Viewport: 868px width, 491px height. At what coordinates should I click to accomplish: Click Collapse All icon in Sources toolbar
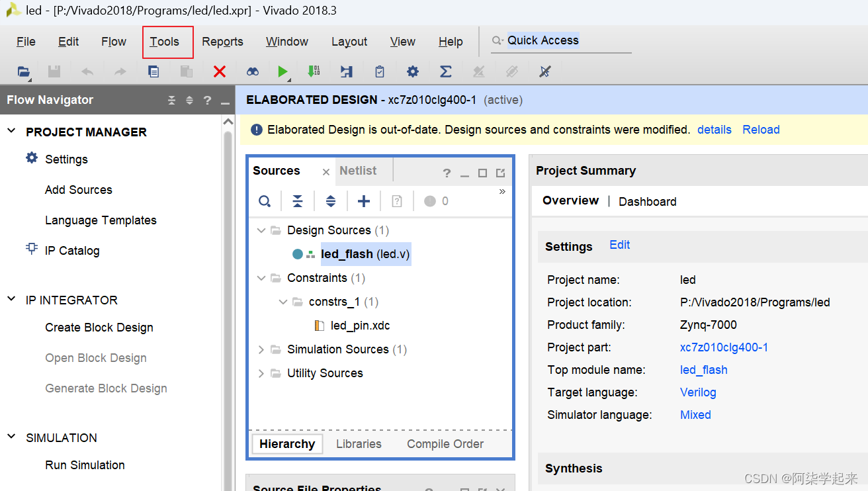coord(298,201)
